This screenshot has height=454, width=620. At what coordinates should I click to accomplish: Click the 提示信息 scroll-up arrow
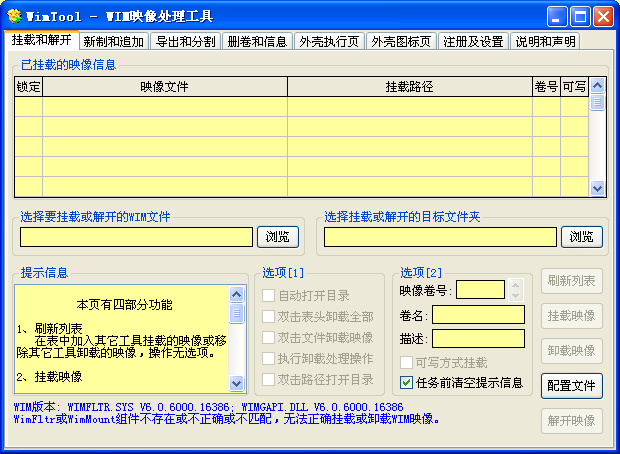click(236, 294)
